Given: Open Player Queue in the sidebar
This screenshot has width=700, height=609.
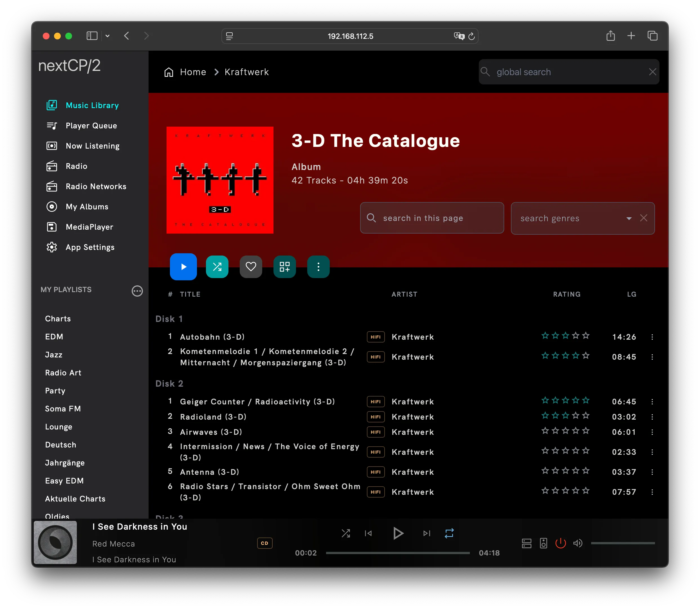Looking at the screenshot, I should click(91, 126).
